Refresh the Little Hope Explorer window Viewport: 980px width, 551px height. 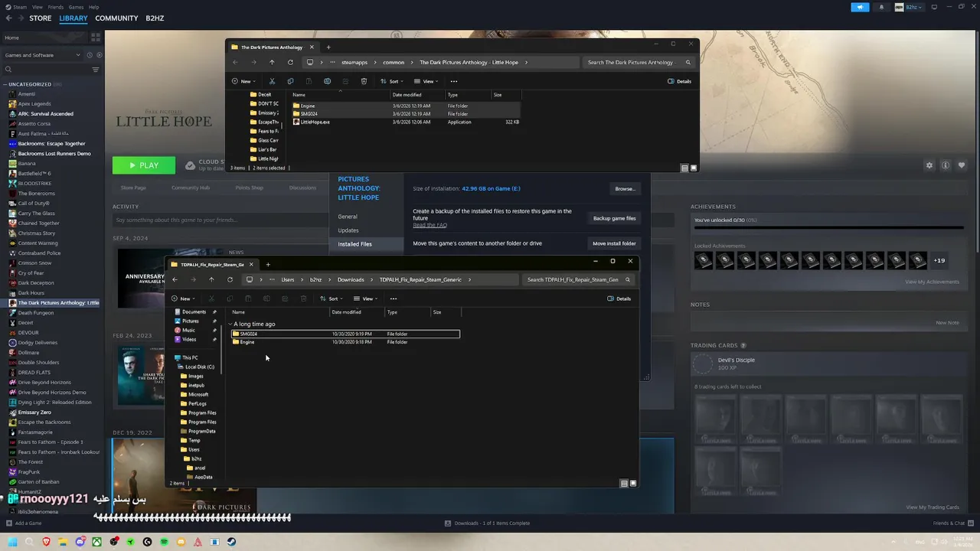click(x=290, y=62)
